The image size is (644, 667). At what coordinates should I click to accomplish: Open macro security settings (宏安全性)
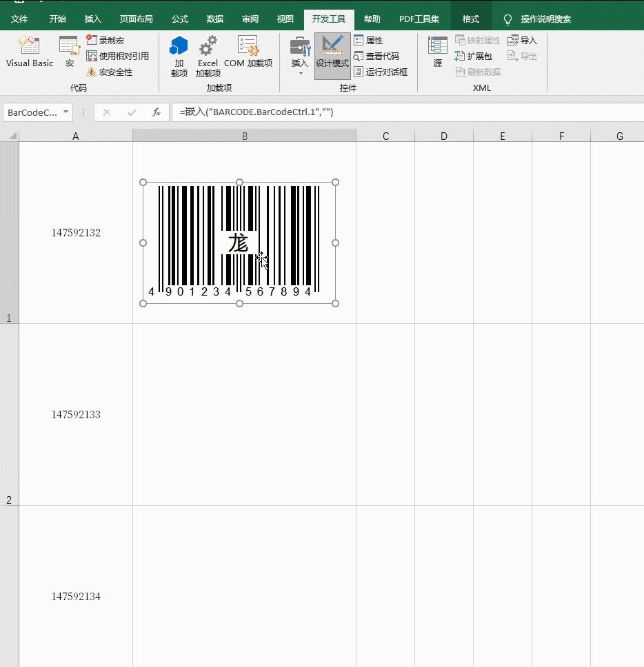tap(110, 72)
